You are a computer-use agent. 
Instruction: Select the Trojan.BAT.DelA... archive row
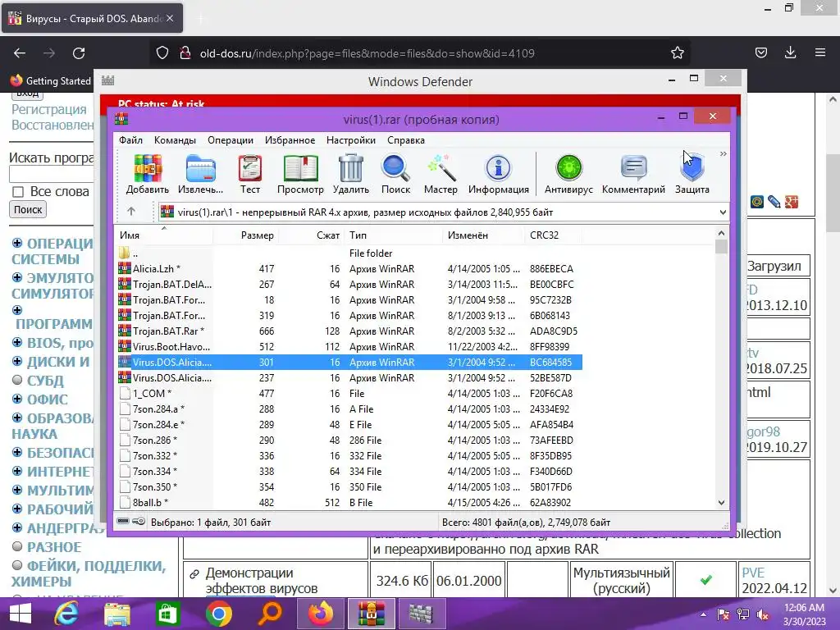[349, 284]
